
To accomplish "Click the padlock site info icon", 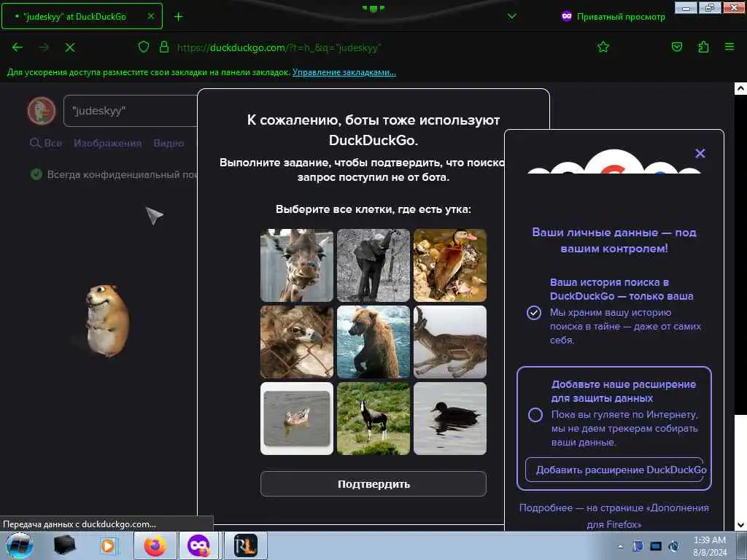I will point(164,47).
